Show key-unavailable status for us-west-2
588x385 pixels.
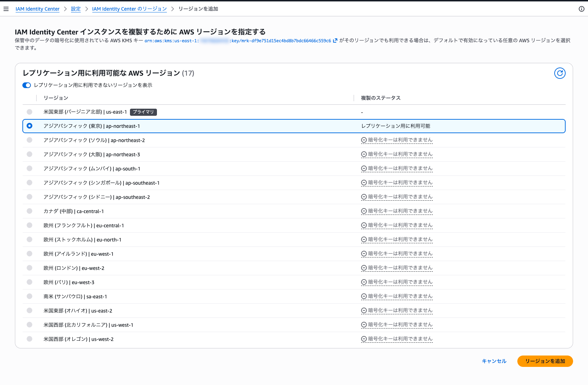[x=397, y=339]
